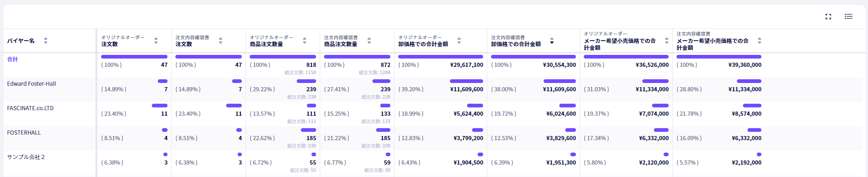
Task: Click FASCINATE.co.LTD amount ¥6,024,600
Action: pyautogui.click(x=561, y=114)
